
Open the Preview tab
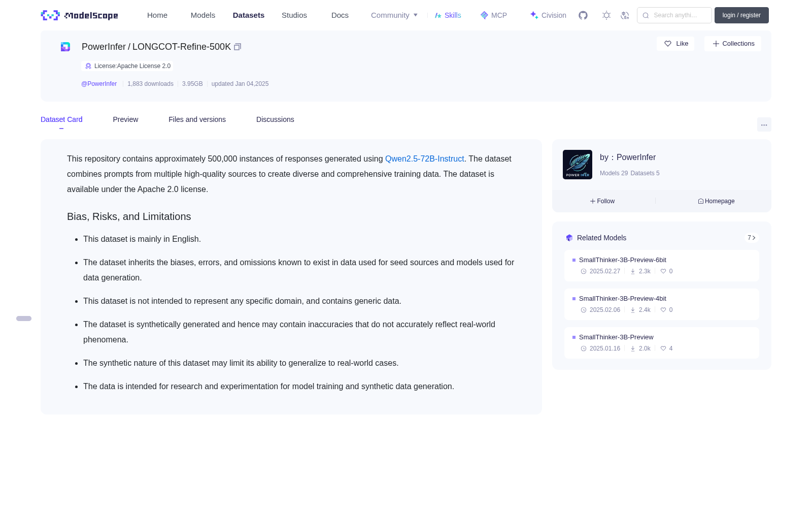125,119
